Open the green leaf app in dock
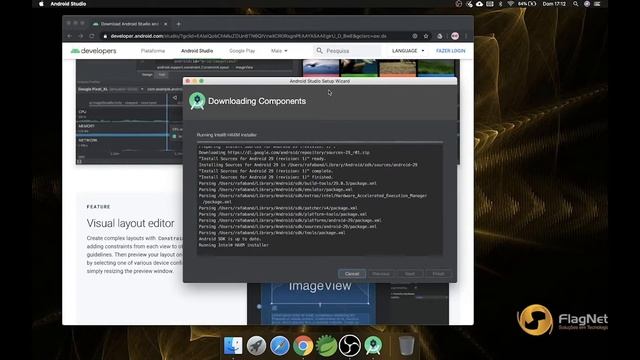The width and height of the screenshot is (640, 360). (326, 345)
